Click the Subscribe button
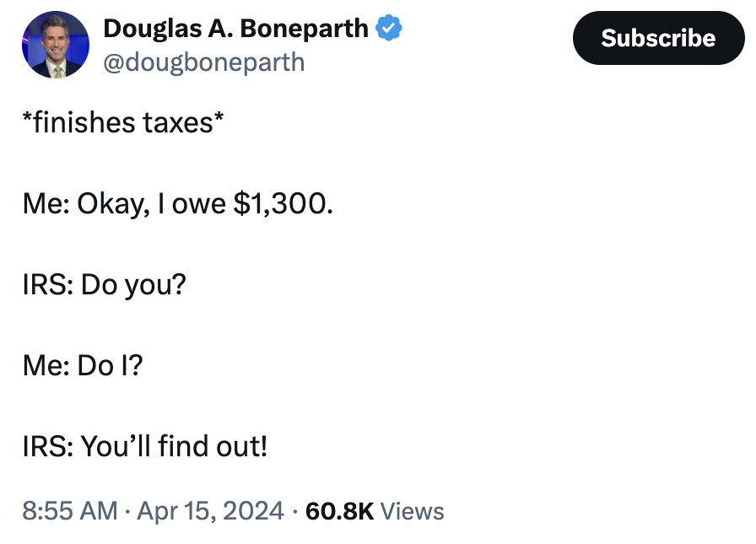The width and height of the screenshot is (756, 544). [x=659, y=38]
